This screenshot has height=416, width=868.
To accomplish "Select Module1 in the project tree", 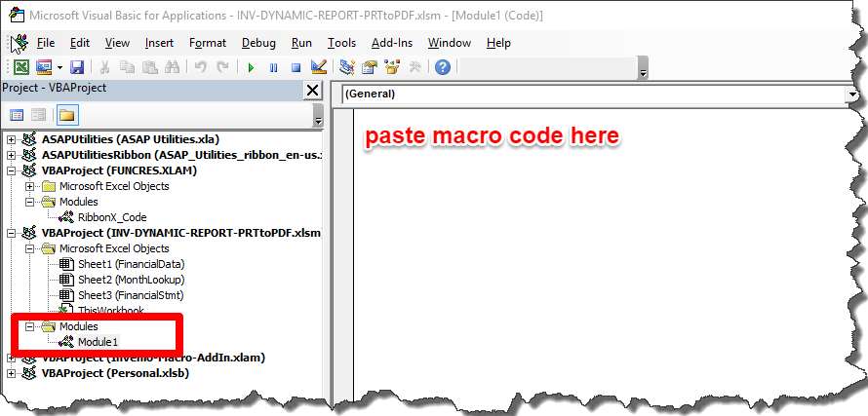I will [x=98, y=342].
